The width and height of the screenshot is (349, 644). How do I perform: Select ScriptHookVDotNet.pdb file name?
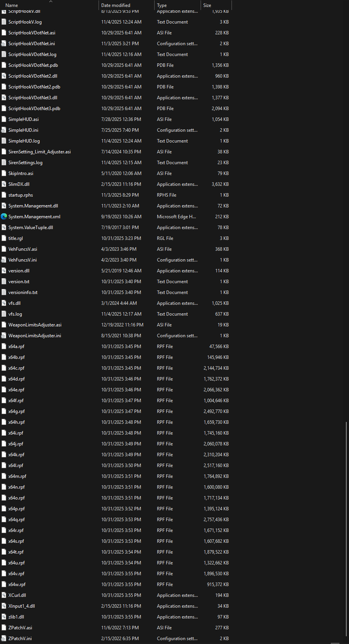click(33, 65)
